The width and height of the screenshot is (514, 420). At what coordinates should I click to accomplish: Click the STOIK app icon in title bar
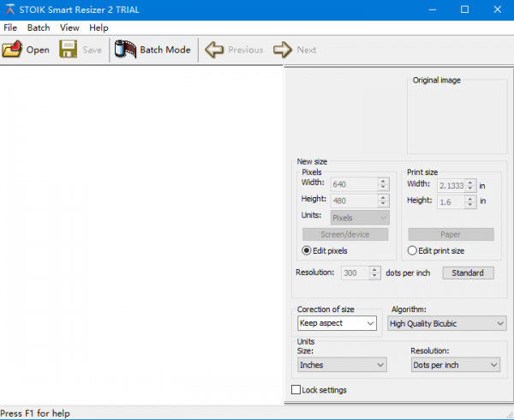coord(9,9)
